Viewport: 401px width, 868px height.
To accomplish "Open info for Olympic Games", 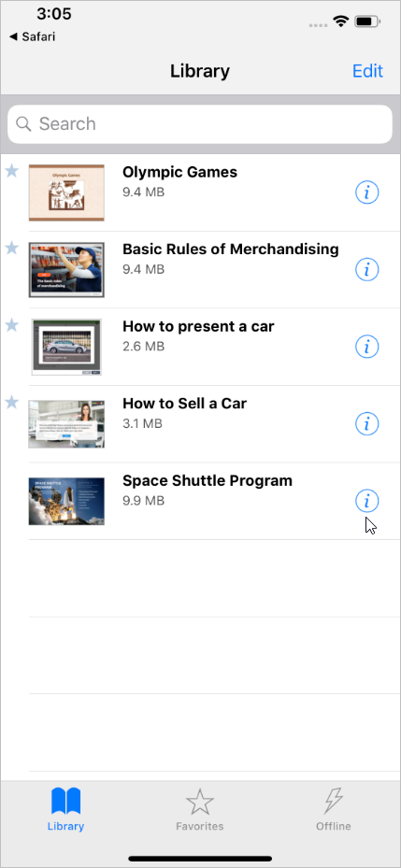I will pyautogui.click(x=366, y=192).
